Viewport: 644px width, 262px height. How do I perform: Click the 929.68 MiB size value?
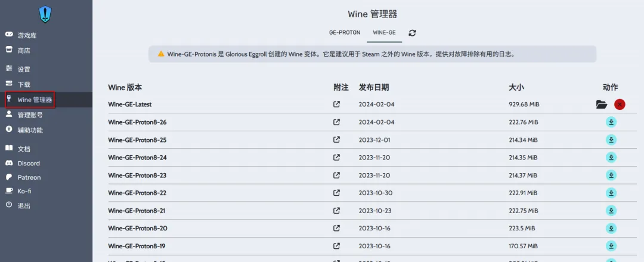click(x=524, y=104)
